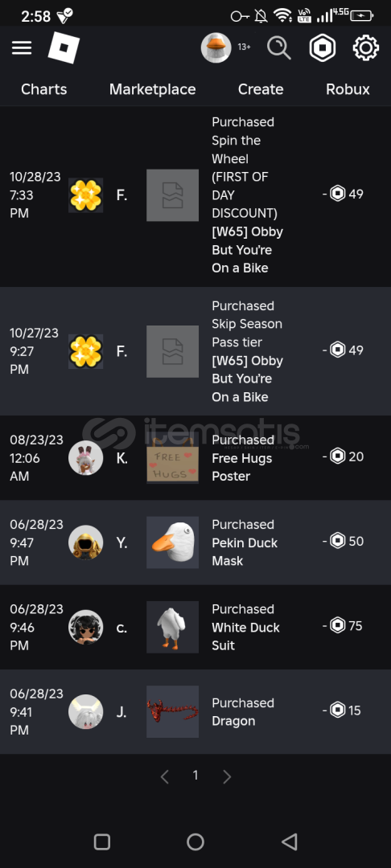Go to the previous transactions page arrow

point(164,776)
